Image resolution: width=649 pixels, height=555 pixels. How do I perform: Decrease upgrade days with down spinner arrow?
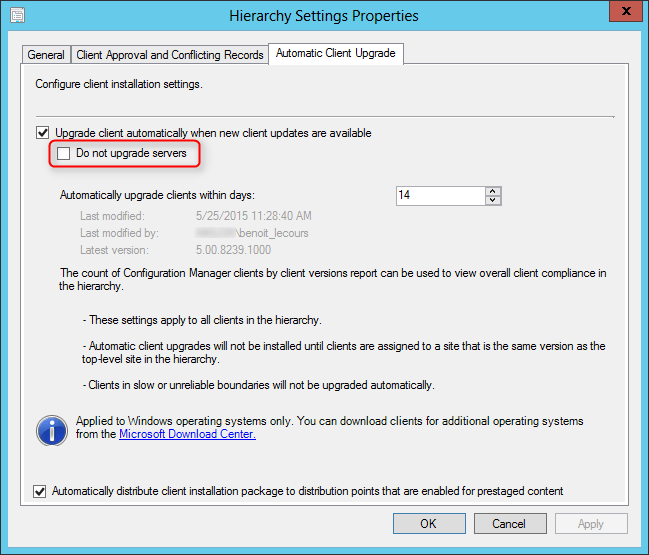point(493,200)
